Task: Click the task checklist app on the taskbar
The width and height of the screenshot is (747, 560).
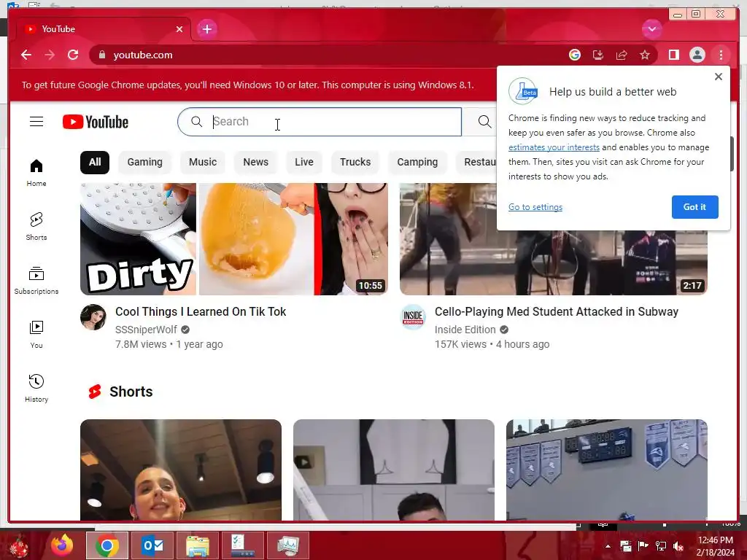Action: tap(242, 545)
